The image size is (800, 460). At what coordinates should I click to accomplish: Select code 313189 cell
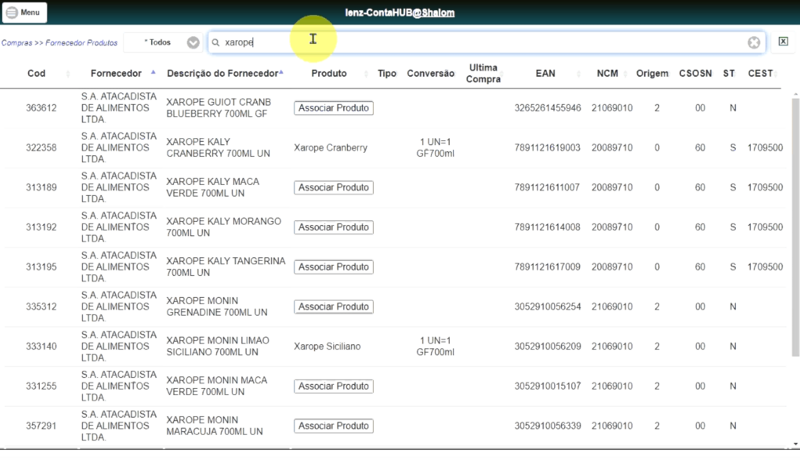tap(41, 188)
